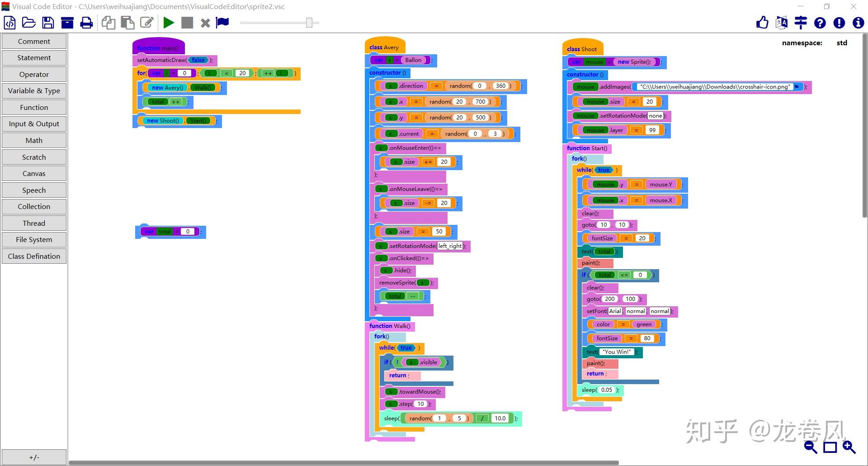Click the 20 limit field in the for loop
868x466 pixels.
pyautogui.click(x=242, y=73)
